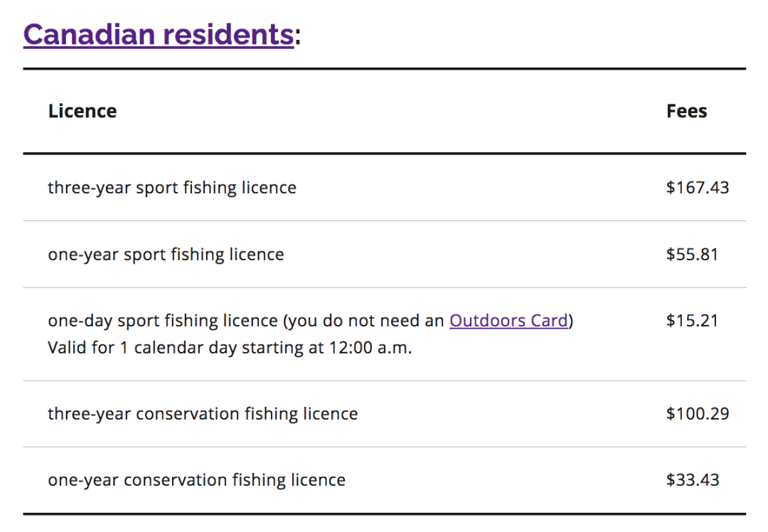Screen dimensions: 768x532
Task: Select three-year conservation fishing licence text
Action: click(x=203, y=414)
